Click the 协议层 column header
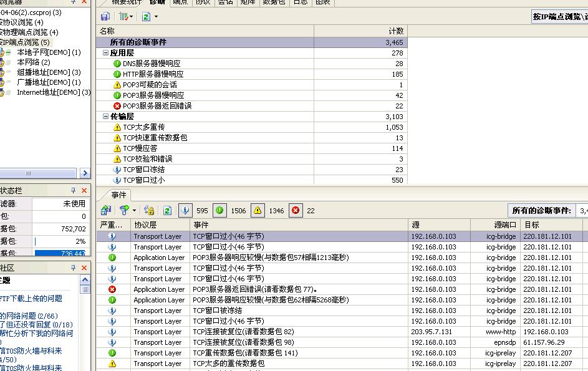This screenshot has height=371, width=588. pos(145,224)
